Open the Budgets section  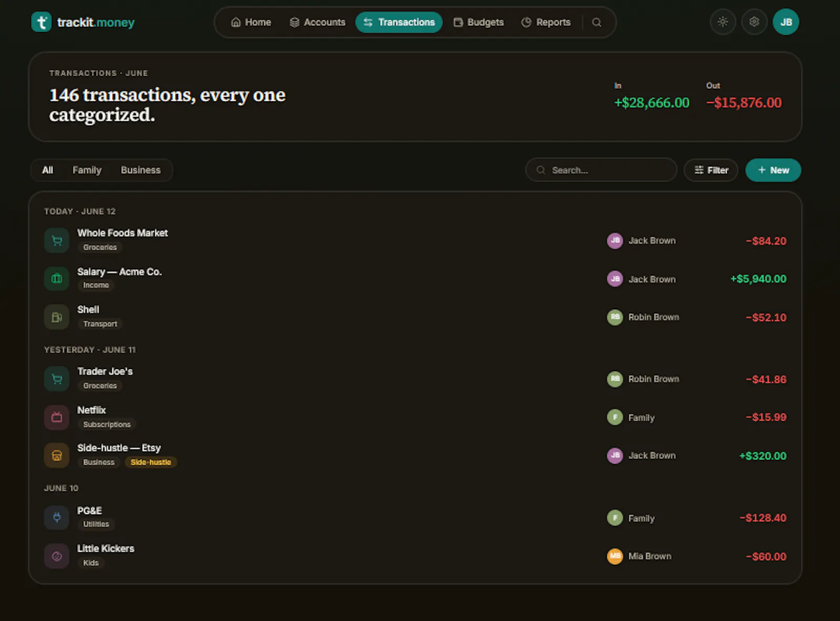478,22
